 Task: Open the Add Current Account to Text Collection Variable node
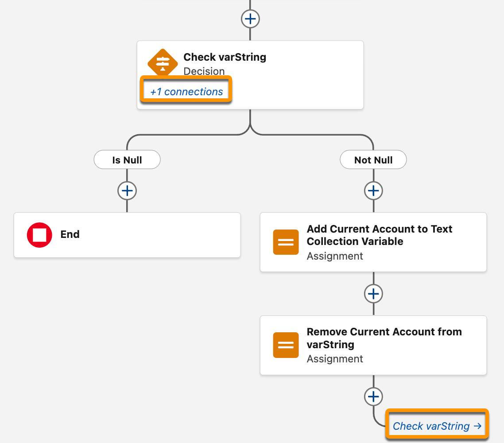(x=373, y=242)
